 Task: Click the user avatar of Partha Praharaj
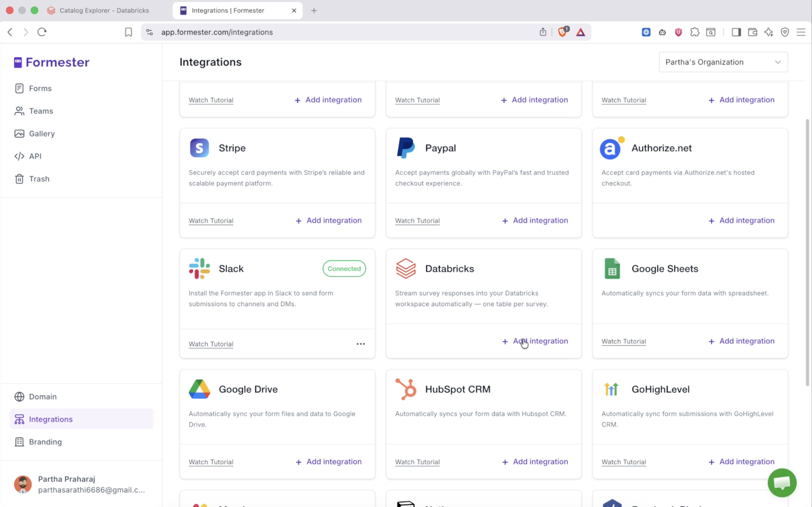[x=23, y=485]
